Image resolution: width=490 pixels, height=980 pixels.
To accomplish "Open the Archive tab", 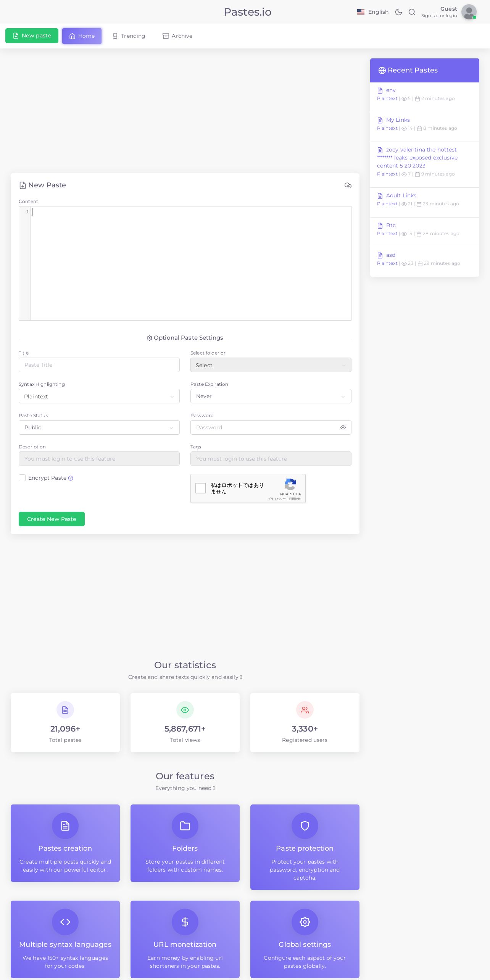I will tap(177, 36).
